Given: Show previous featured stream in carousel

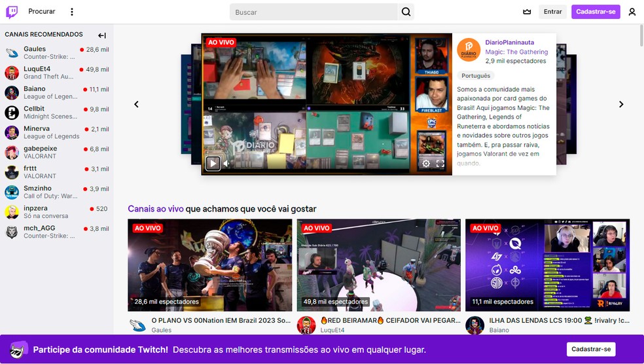Looking at the screenshot, I should [136, 104].
